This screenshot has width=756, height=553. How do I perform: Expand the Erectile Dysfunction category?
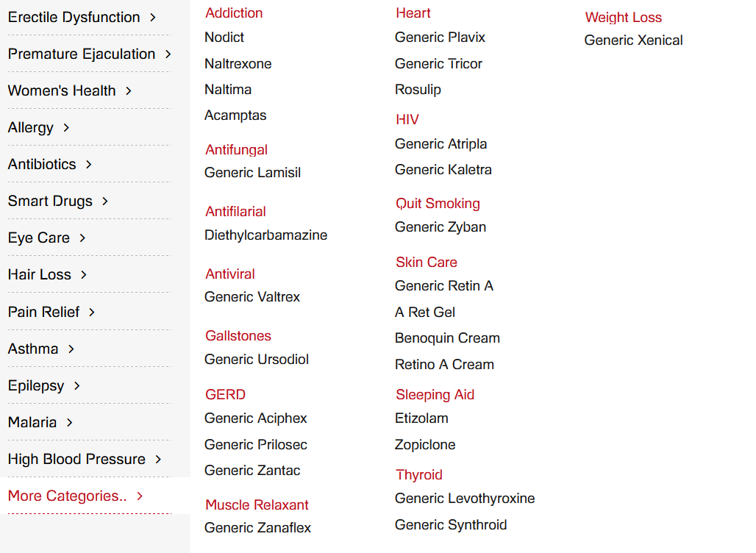[74, 17]
